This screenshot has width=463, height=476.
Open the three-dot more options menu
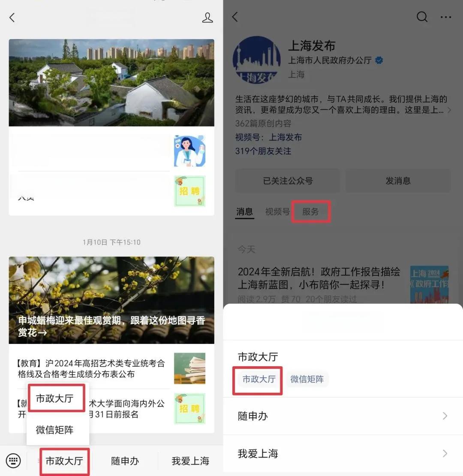[x=446, y=17]
